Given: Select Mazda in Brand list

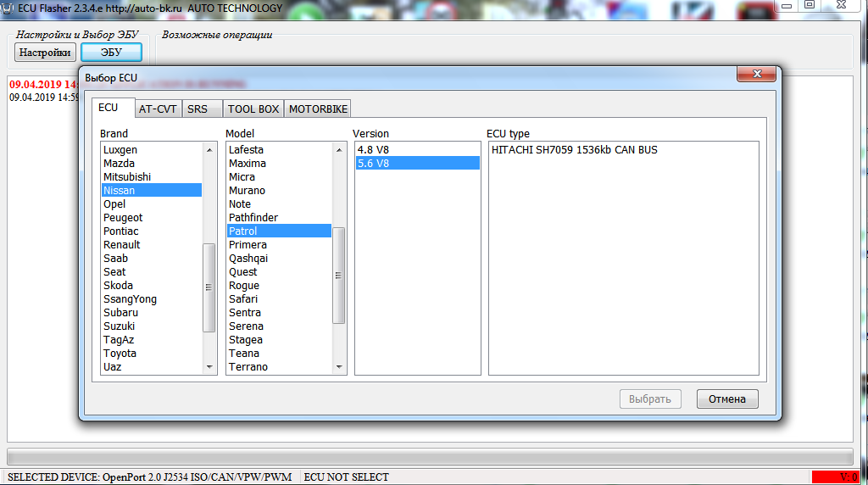Looking at the screenshot, I should click(x=151, y=164).
